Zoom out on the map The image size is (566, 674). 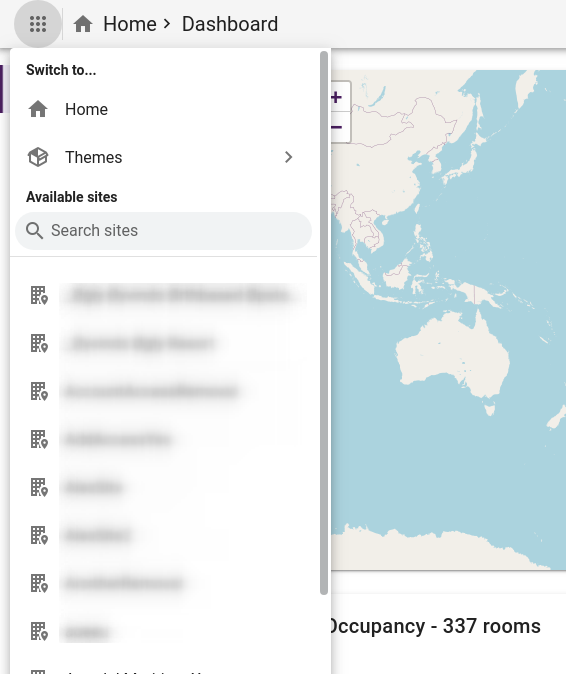coord(337,128)
